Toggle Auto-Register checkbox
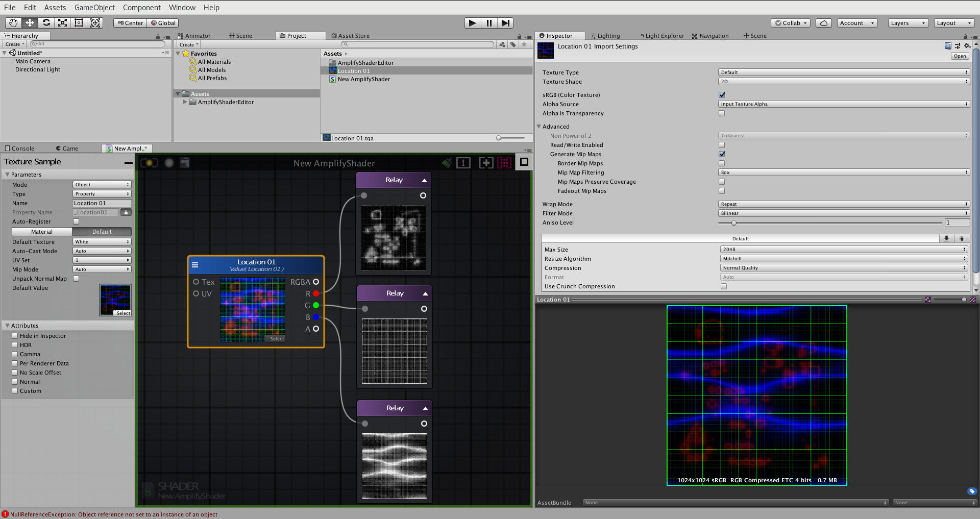The image size is (980, 519). pyautogui.click(x=76, y=221)
